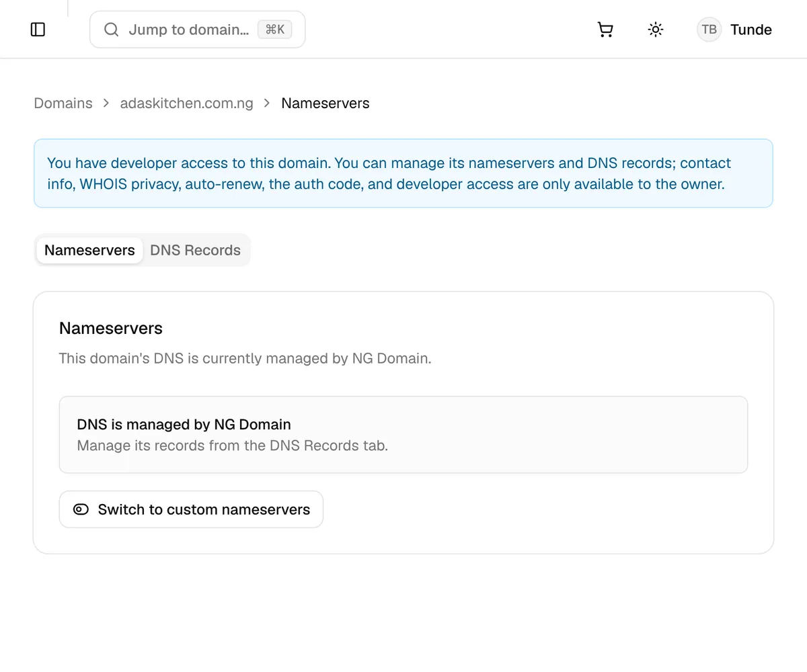Viewport: 807px width, 672px height.
Task: Click Switch to custom nameservers button
Action: click(191, 509)
